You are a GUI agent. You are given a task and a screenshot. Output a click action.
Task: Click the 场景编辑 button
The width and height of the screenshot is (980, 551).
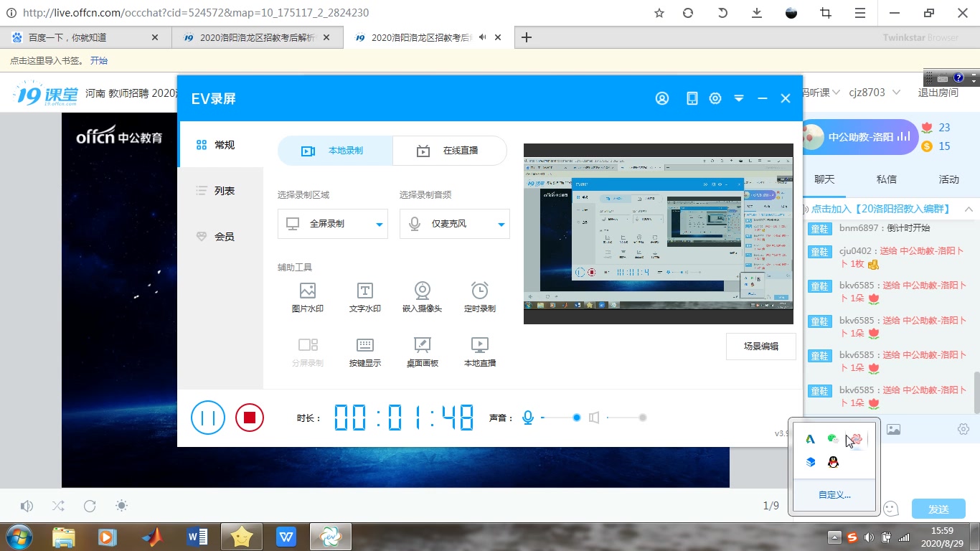point(761,347)
